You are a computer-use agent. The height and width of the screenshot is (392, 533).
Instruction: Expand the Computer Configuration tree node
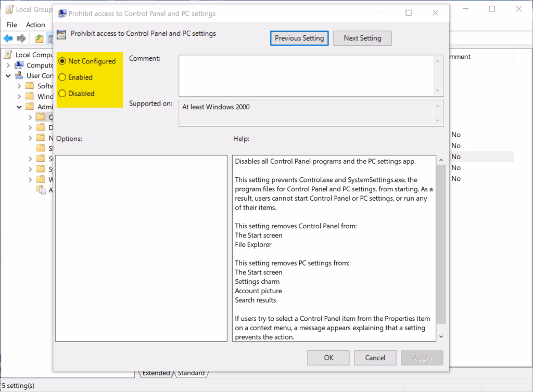coord(8,66)
